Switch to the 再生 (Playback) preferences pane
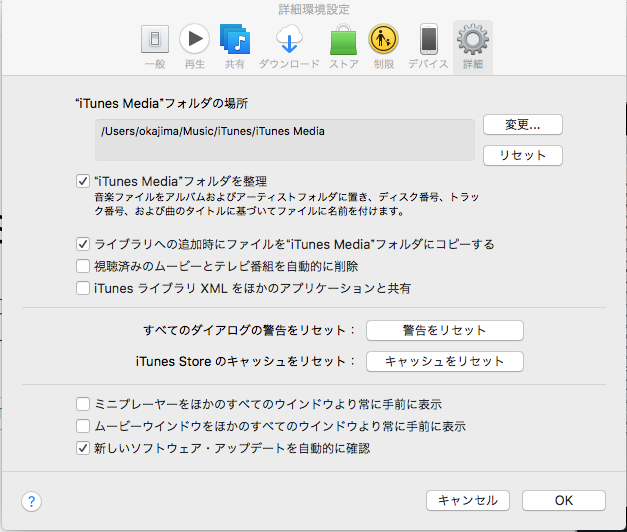This screenshot has height=532, width=627. pos(194,46)
